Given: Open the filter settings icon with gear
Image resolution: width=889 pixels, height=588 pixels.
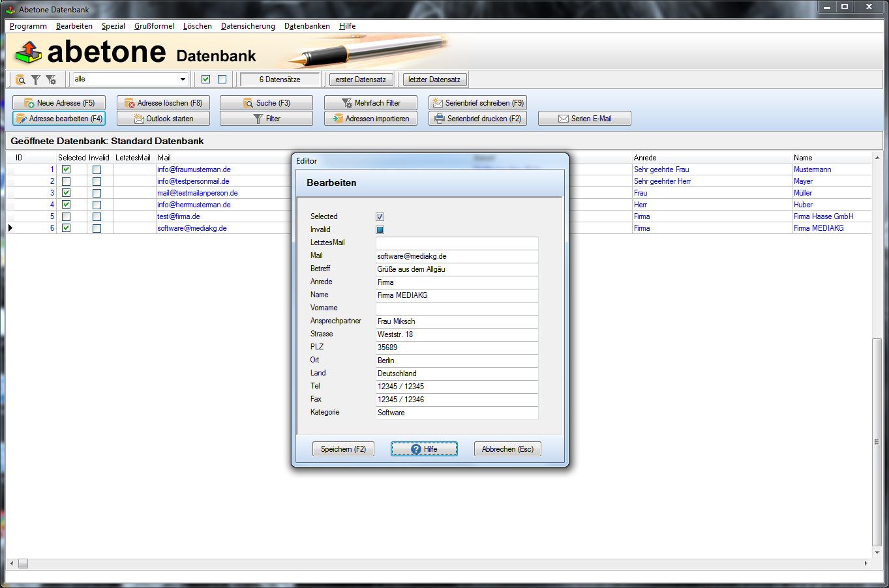Looking at the screenshot, I should tap(51, 79).
